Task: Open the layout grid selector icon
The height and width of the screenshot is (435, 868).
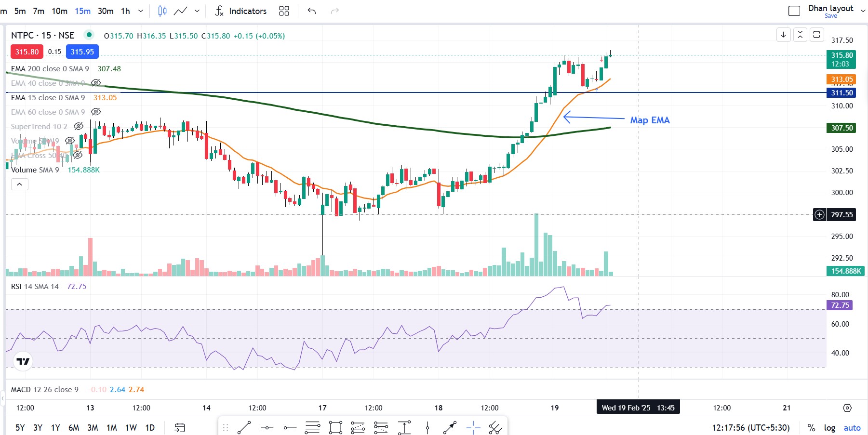Action: [284, 11]
